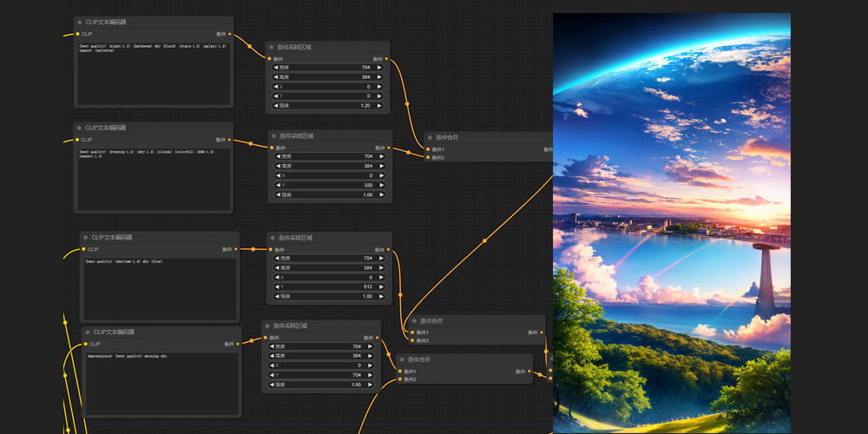Decrease 高度 on the area node with Y 512
This screenshot has width=868, height=434.
pyautogui.click(x=277, y=267)
